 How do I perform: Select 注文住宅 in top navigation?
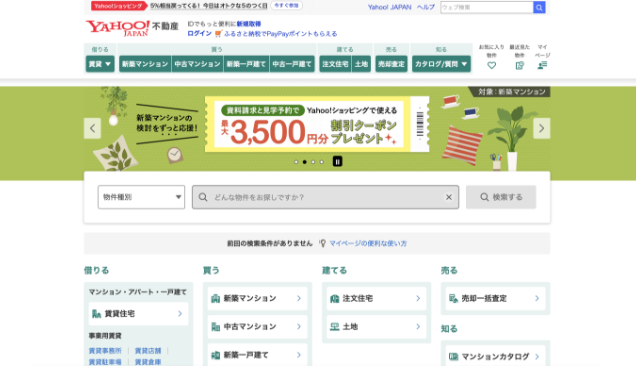click(x=335, y=64)
